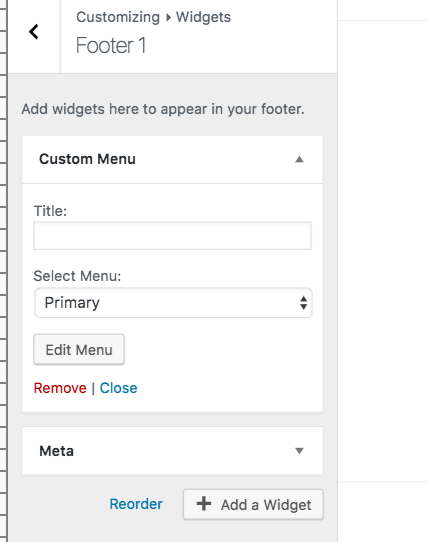Close the Custom Menu widget via Close link
This screenshot has width=428, height=542.
(x=119, y=388)
